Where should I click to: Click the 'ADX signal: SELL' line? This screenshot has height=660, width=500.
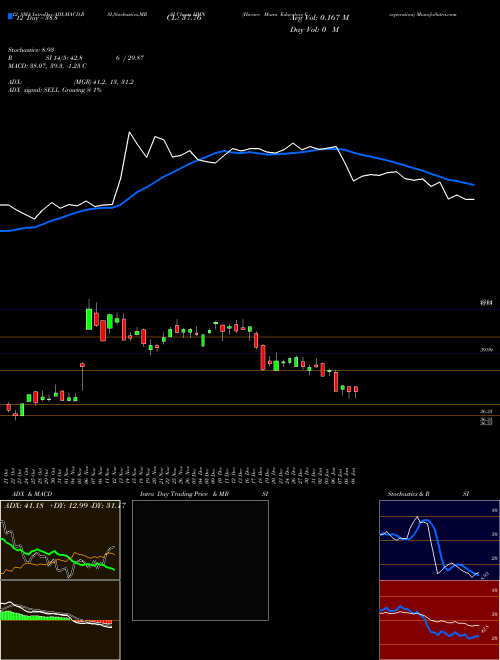point(55,90)
